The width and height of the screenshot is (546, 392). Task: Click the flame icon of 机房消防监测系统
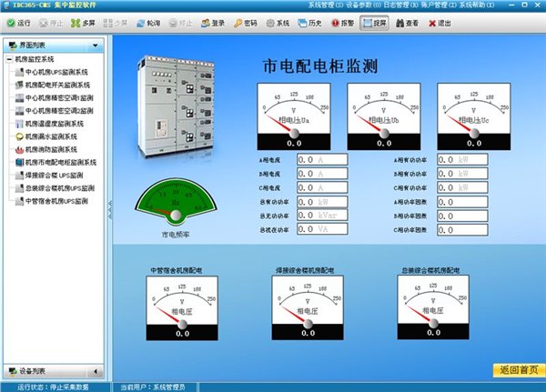click(19, 150)
